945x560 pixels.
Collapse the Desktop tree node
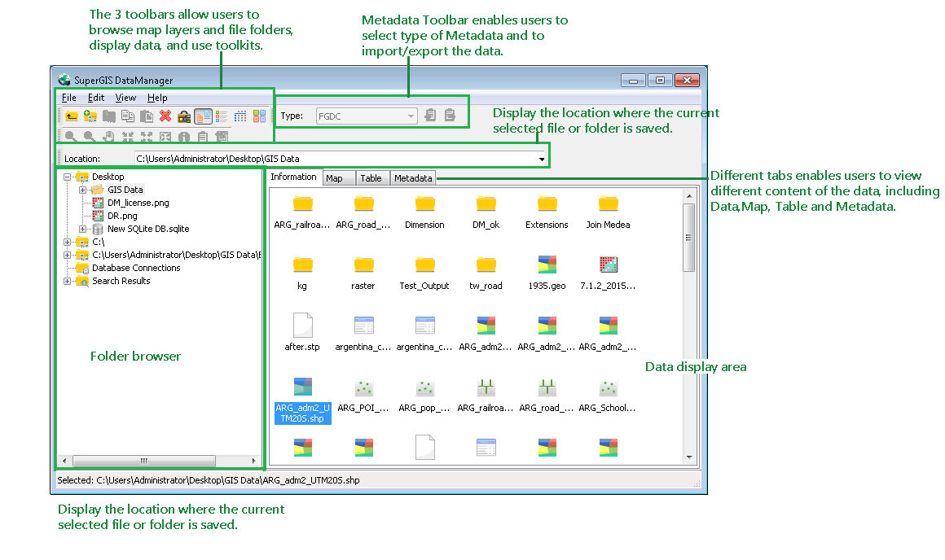click(68, 177)
